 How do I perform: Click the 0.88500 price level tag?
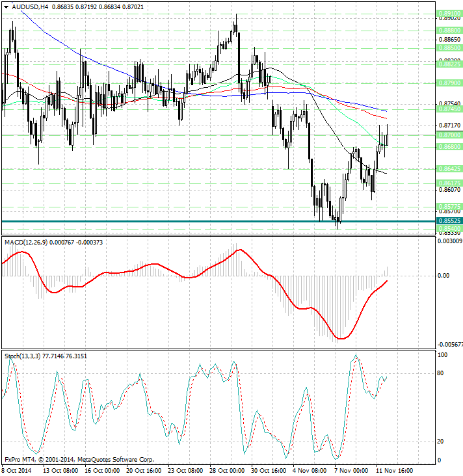pos(449,48)
